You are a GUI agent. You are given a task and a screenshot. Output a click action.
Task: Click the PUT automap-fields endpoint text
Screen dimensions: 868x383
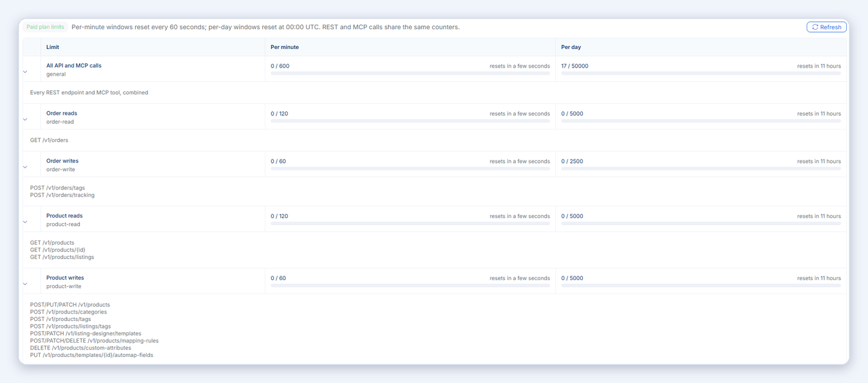click(92, 355)
